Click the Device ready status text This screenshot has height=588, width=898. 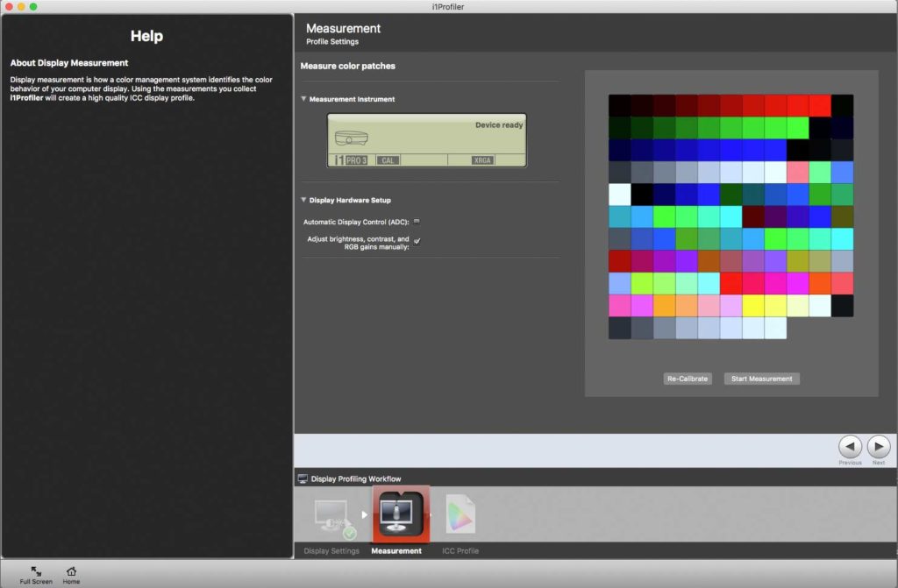[499, 124]
